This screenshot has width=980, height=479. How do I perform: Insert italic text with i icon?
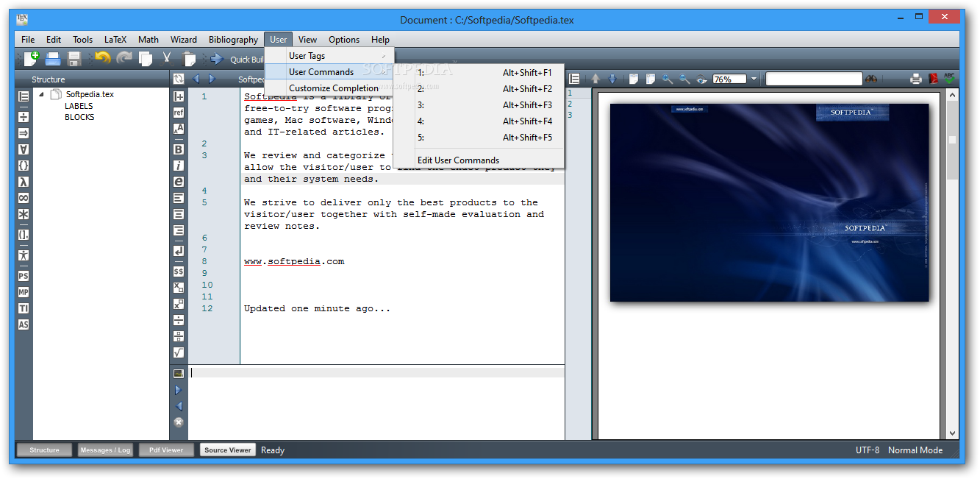[x=179, y=166]
